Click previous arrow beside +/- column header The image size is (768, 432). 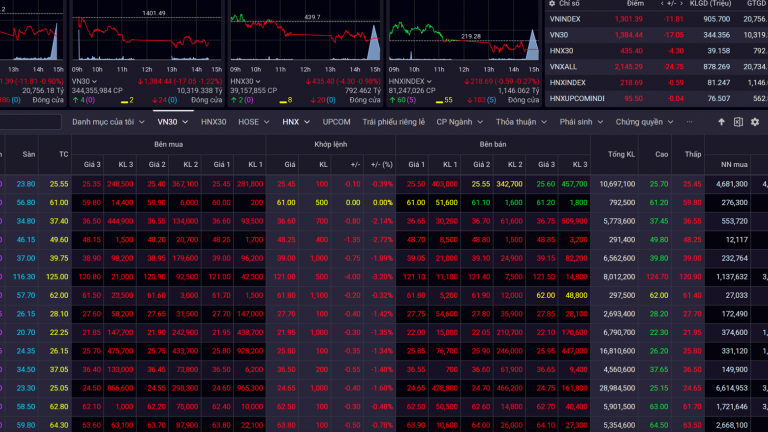pos(662,3)
